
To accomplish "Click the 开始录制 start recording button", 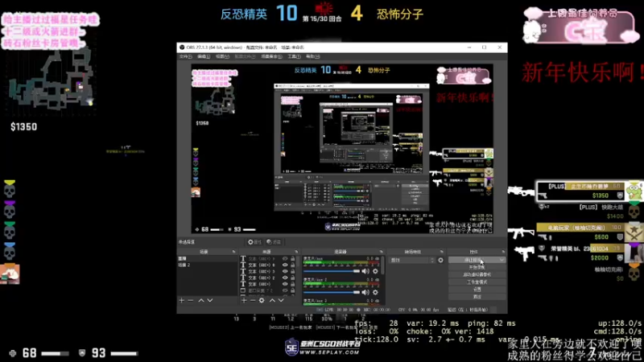I will [x=477, y=267].
